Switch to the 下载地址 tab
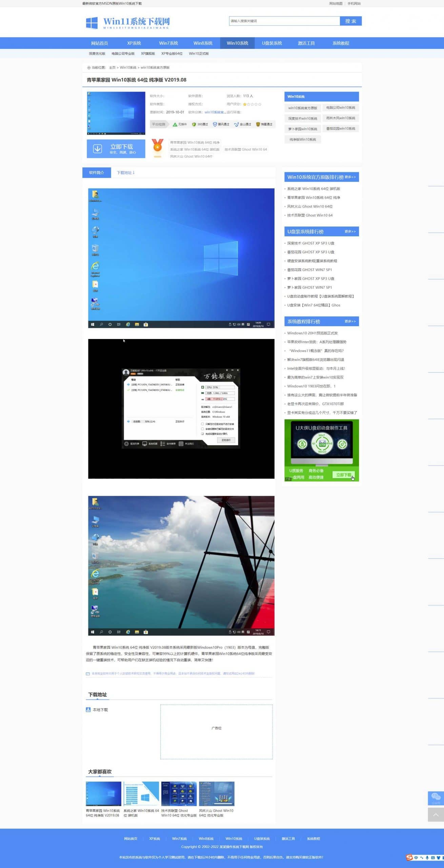 tap(126, 173)
